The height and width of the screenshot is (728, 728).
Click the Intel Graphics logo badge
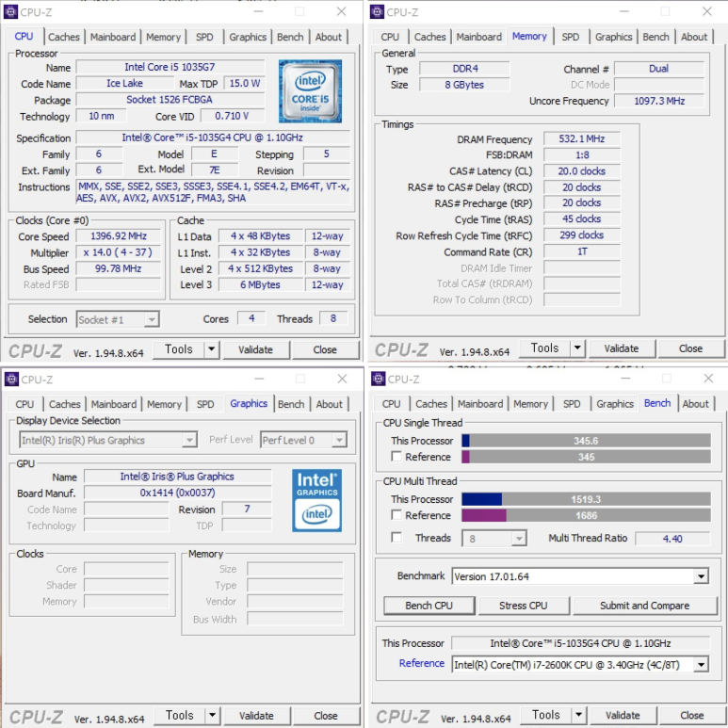click(317, 500)
